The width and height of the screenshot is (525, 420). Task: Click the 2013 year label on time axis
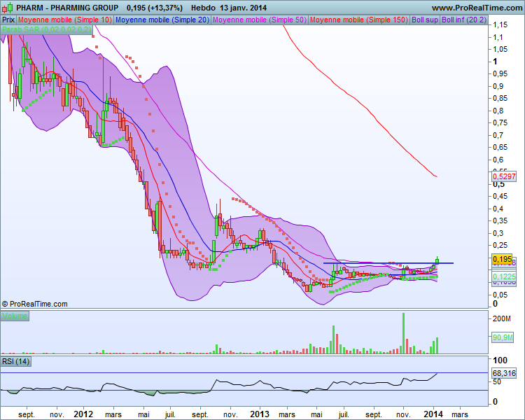pyautogui.click(x=260, y=414)
